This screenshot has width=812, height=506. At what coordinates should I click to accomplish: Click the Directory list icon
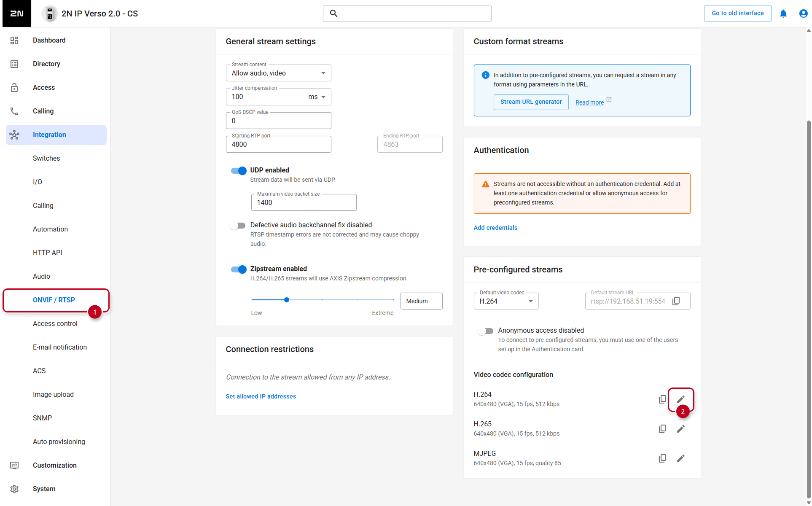tap(14, 64)
